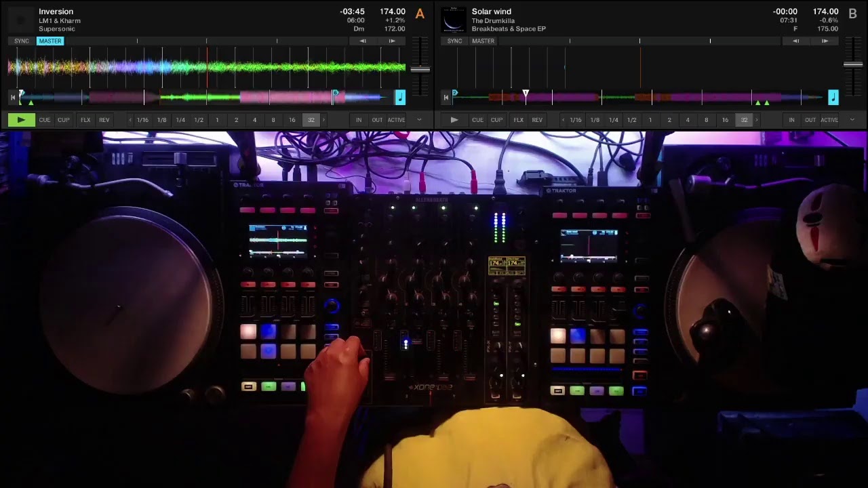Expand advanced panel chevron on Deck A
The height and width of the screenshot is (488, 868).
click(419, 120)
